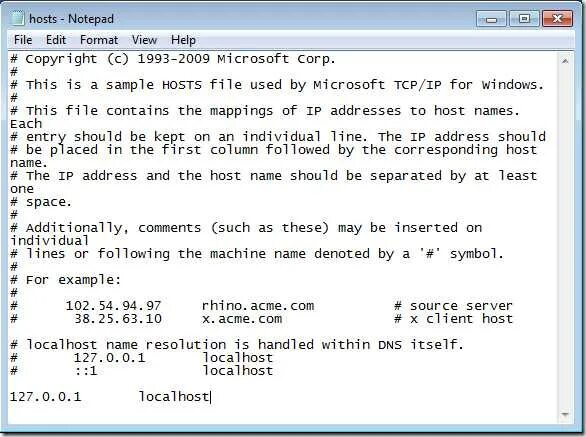Click the last line's 127.0.0.1 address
The height and width of the screenshot is (437, 586).
tap(46, 397)
